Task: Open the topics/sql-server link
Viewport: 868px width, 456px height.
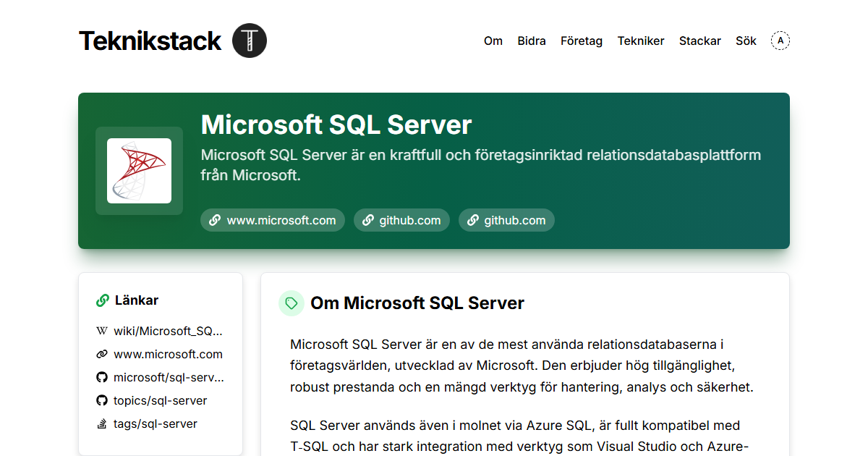Action: [161, 400]
